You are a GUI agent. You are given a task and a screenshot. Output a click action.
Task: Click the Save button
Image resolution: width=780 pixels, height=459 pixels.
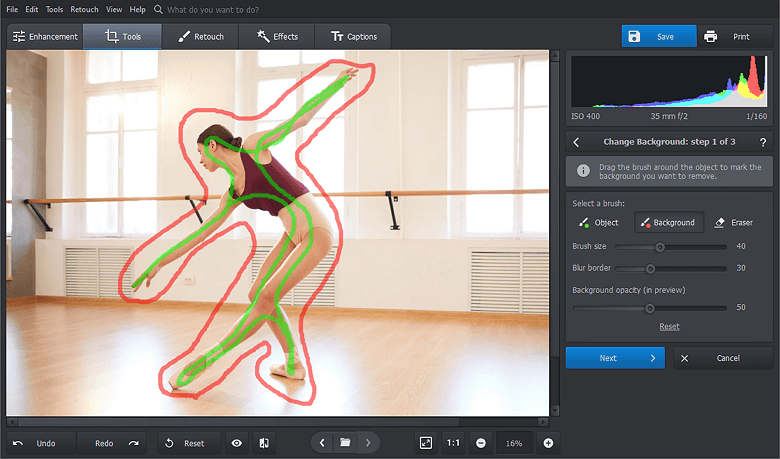[659, 36]
